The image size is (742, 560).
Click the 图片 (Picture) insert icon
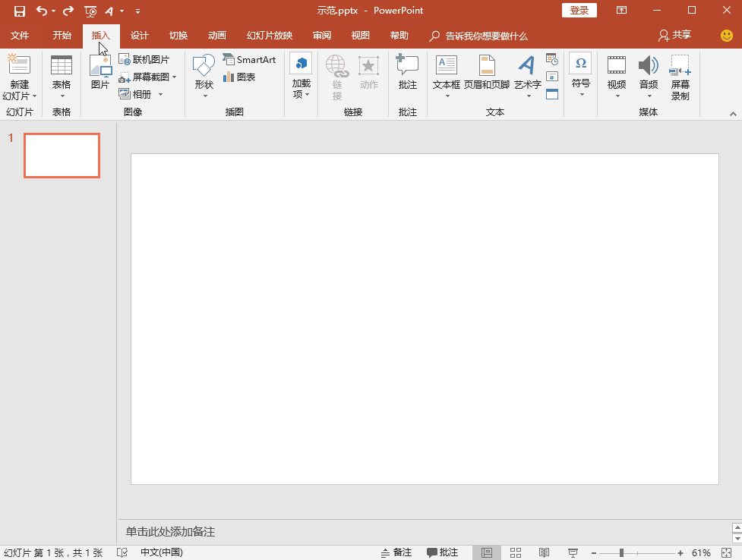[x=100, y=73]
